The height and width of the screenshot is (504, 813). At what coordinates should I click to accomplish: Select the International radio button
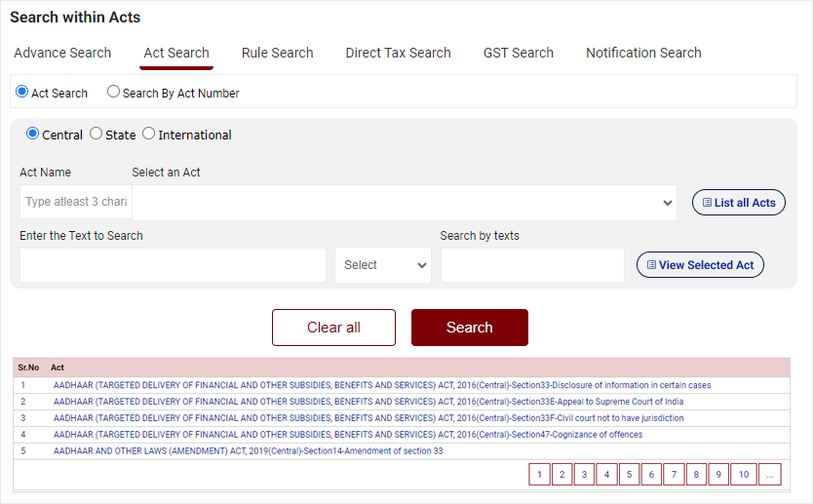pyautogui.click(x=149, y=134)
